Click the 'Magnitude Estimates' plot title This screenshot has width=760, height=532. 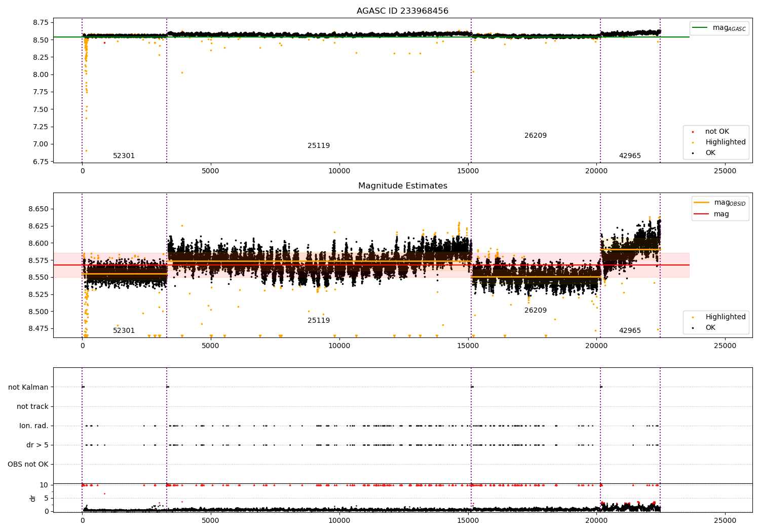[x=402, y=185]
